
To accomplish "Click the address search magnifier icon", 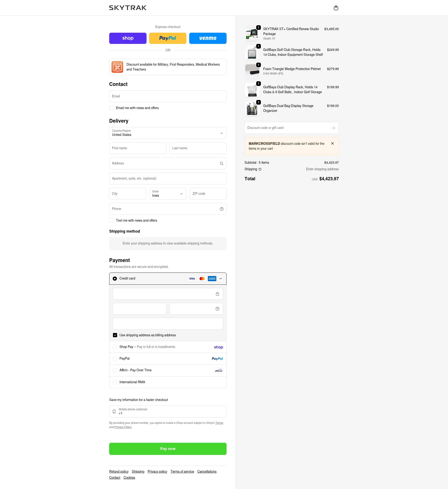I will (221, 163).
